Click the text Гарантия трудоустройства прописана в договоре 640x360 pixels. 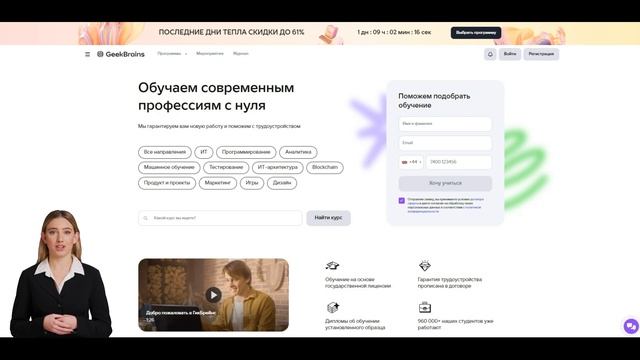click(x=450, y=283)
